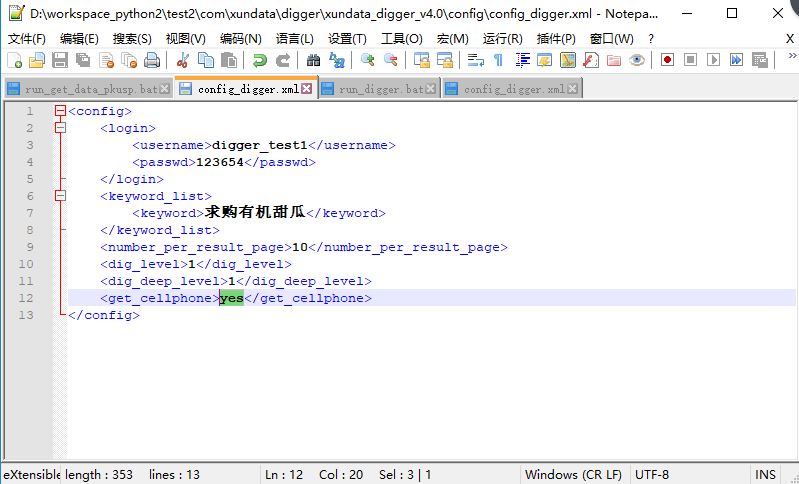Collapse the config node fold marker

click(60, 111)
